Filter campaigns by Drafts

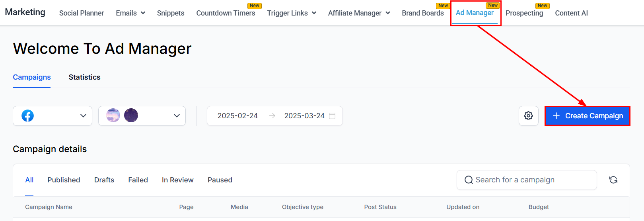pyautogui.click(x=104, y=180)
